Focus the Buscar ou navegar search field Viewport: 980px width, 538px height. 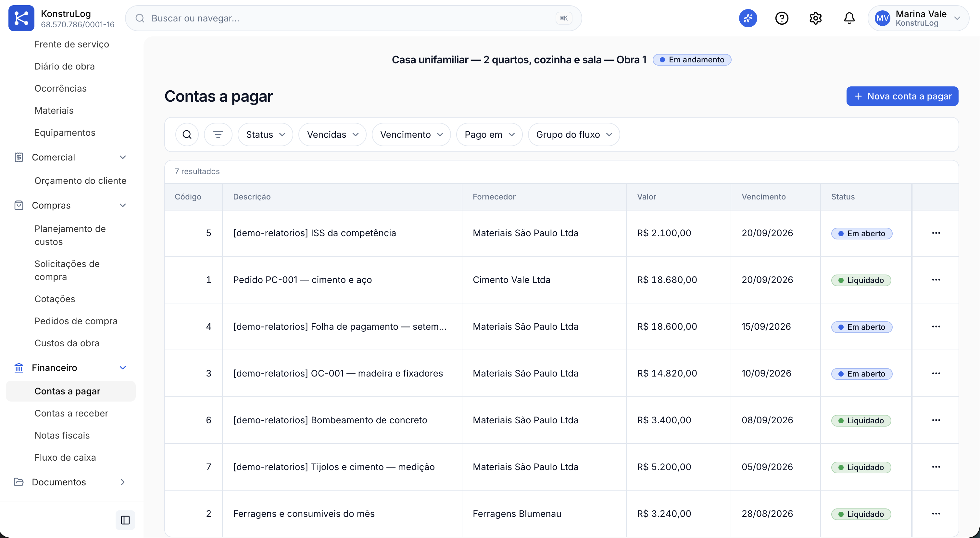pyautogui.click(x=353, y=18)
